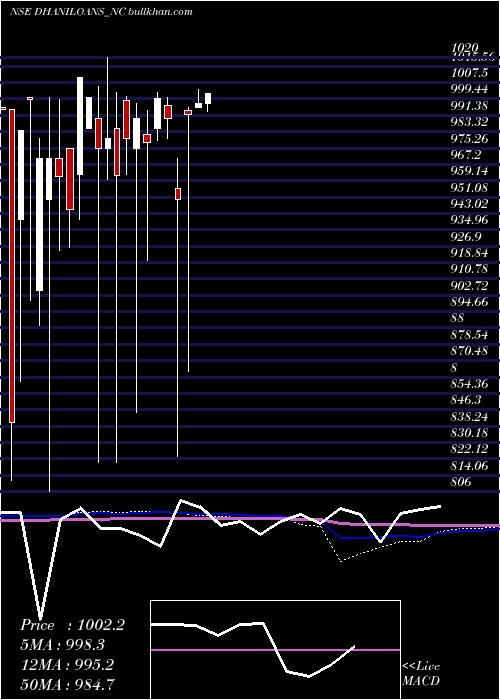Select the 12MA : 995.2 value
Viewport: 500px width, 700px height.
[x=67, y=665]
